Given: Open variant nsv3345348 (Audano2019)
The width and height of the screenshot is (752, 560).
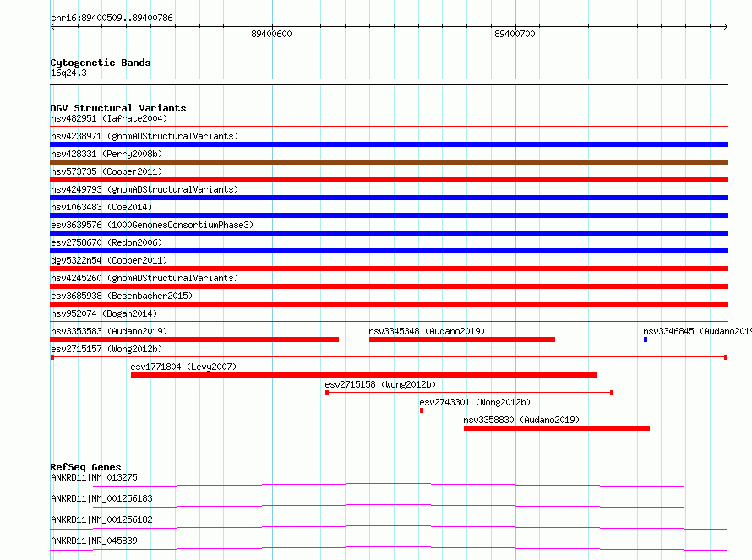Looking at the screenshot, I should click(x=427, y=331).
